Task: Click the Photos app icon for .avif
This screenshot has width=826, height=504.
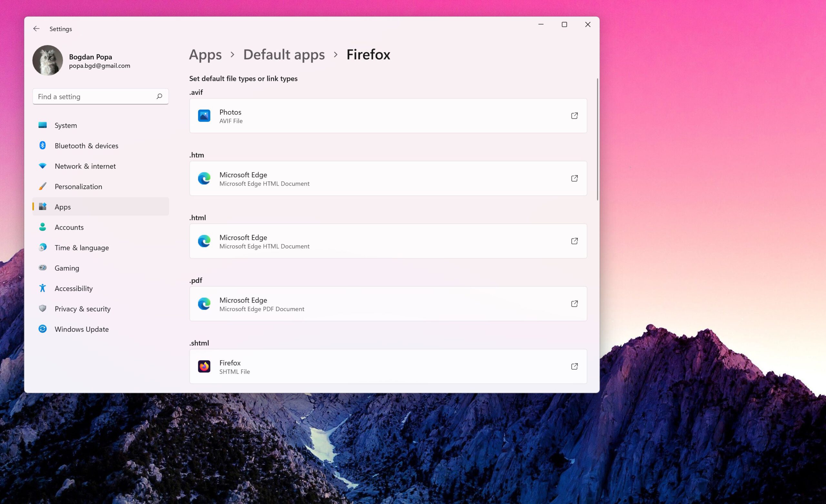Action: (x=204, y=116)
